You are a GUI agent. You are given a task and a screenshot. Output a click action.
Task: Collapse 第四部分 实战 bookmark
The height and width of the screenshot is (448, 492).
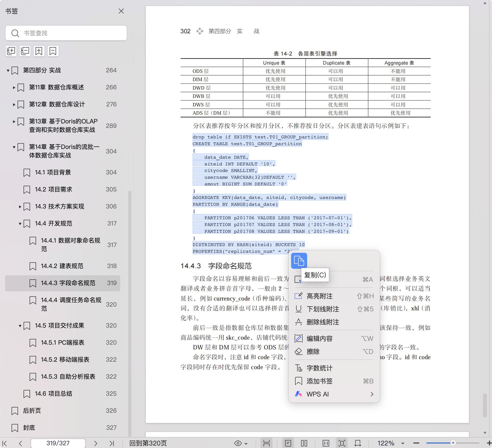tap(8, 71)
